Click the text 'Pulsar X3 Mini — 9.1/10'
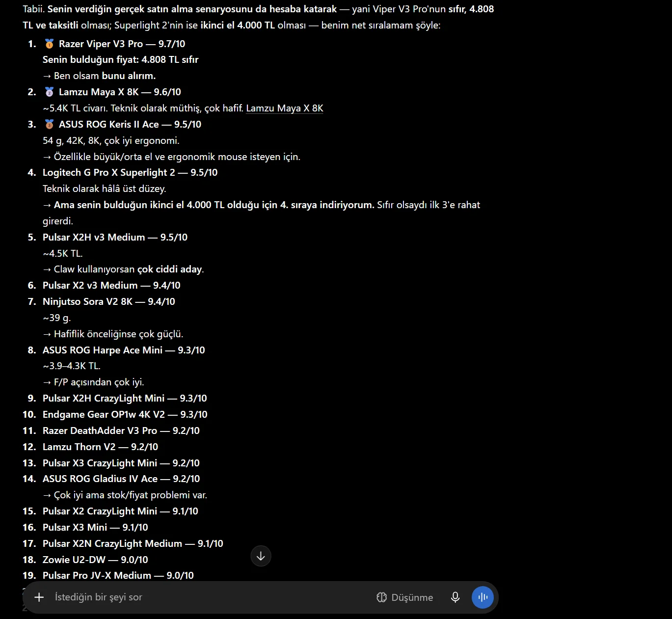 95,527
